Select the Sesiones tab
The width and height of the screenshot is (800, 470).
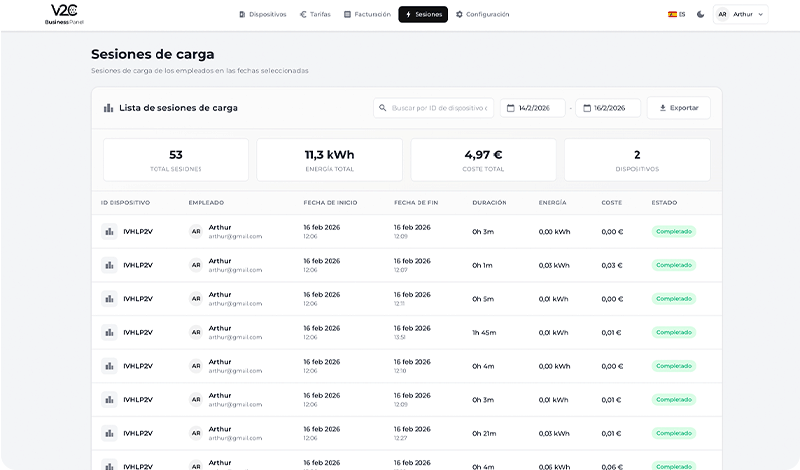tap(423, 14)
